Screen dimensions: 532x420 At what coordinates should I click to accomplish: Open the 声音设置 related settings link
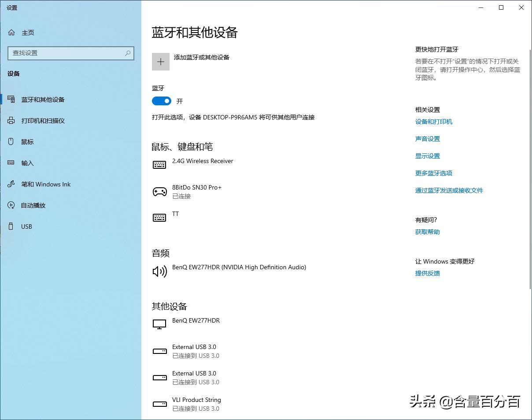427,138
